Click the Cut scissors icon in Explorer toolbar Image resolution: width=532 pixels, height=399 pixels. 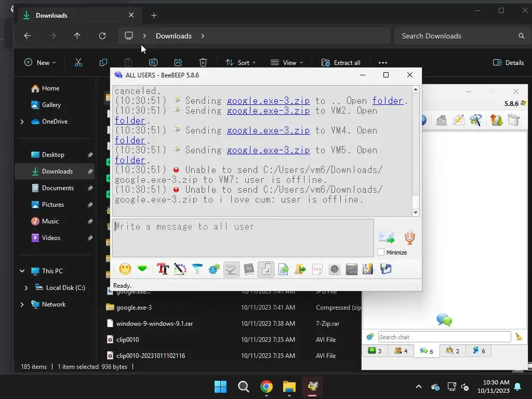[78, 62]
